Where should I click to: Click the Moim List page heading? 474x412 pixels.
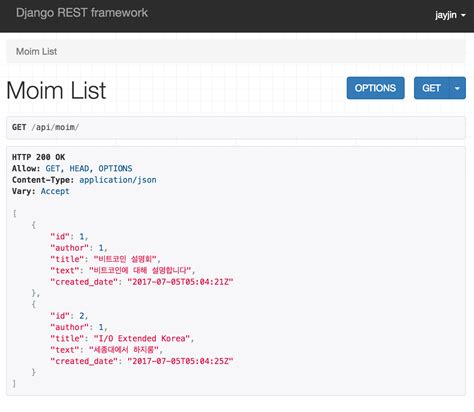(x=56, y=90)
